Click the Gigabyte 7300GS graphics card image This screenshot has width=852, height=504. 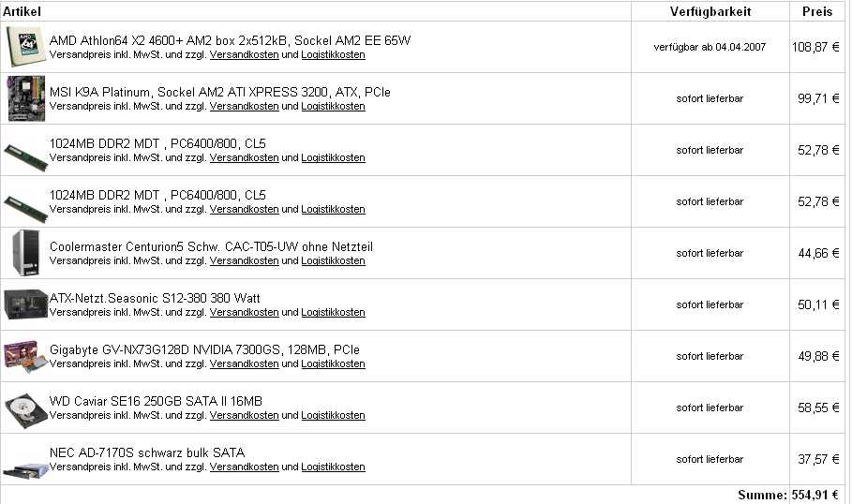click(25, 356)
